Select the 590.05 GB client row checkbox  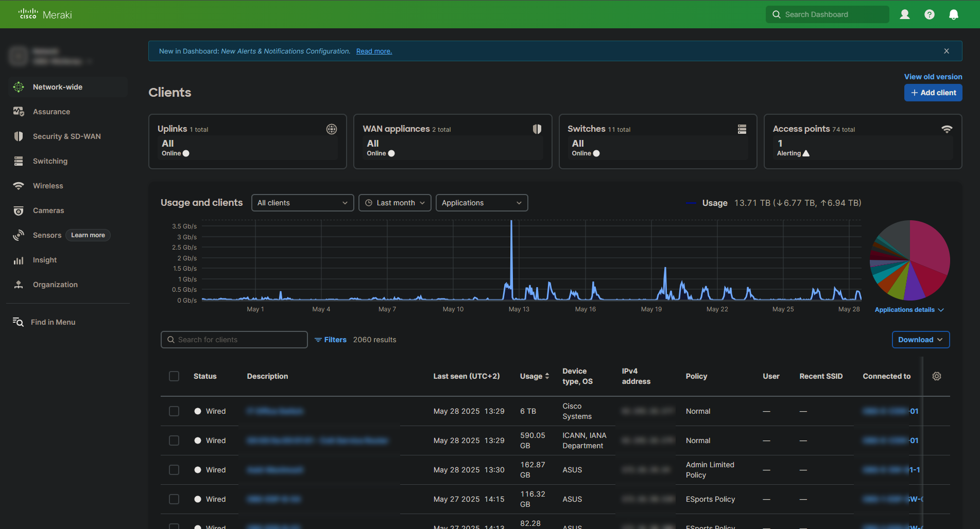point(174,440)
